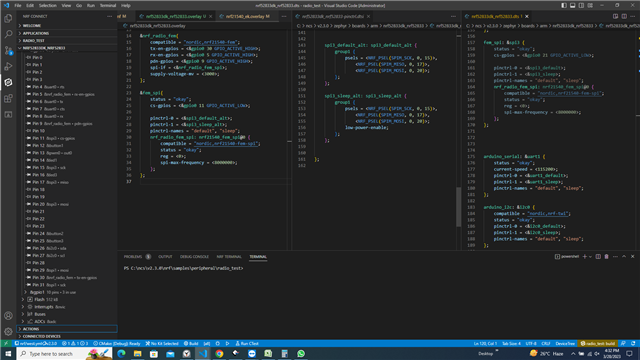The width and height of the screenshot is (640, 360).
Task: Expand the Interrupts node
Action: pos(23,307)
